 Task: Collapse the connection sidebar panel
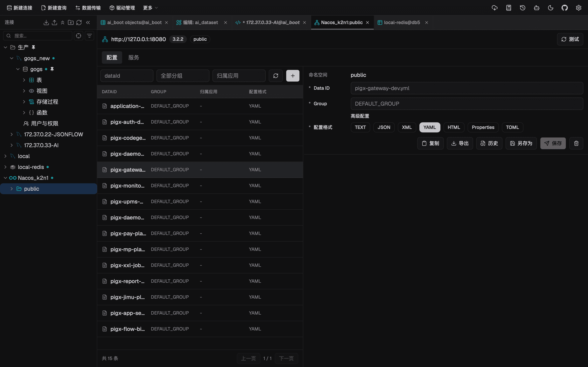point(88,22)
